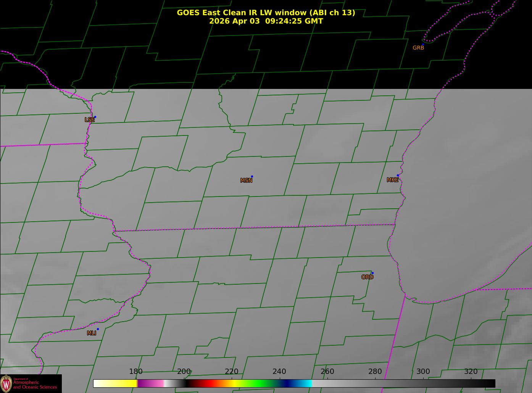Click the blue LSE station dot

(x=95, y=117)
